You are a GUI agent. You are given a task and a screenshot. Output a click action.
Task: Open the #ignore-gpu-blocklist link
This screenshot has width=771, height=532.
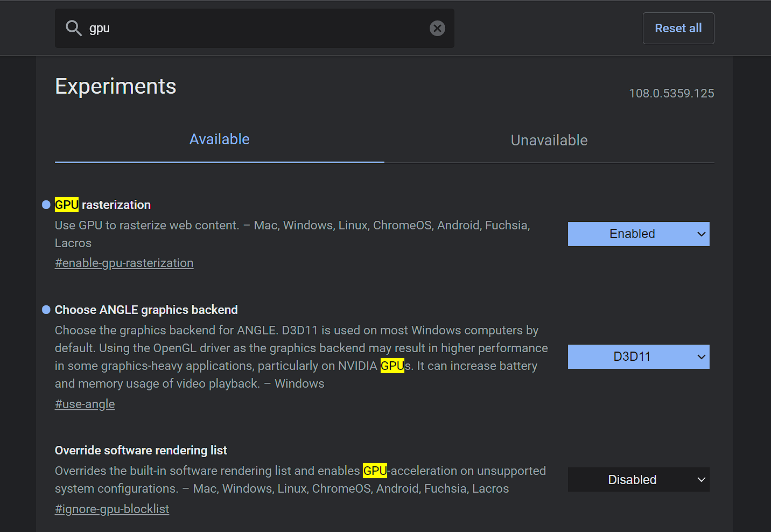pyautogui.click(x=112, y=509)
